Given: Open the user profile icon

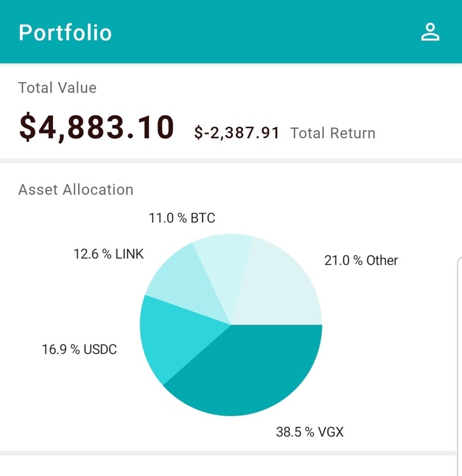Looking at the screenshot, I should (430, 32).
